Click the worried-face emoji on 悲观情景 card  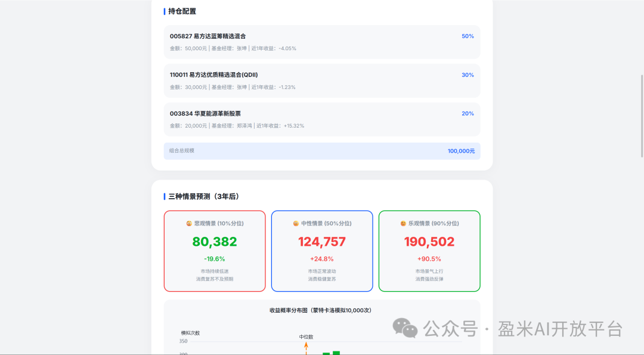[188, 223]
